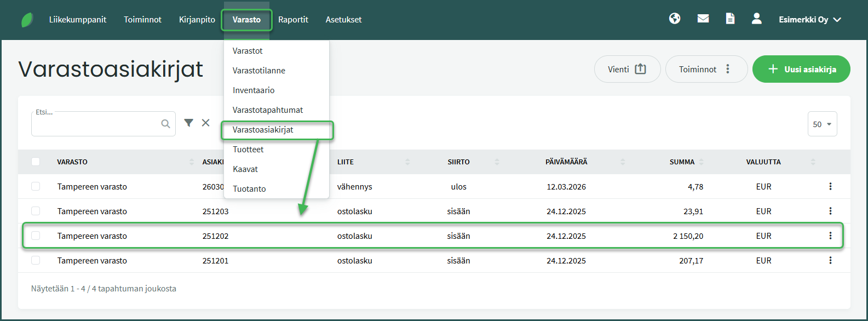Open the user profile icon
Viewport: 868px width, 321px height.
pyautogui.click(x=756, y=19)
